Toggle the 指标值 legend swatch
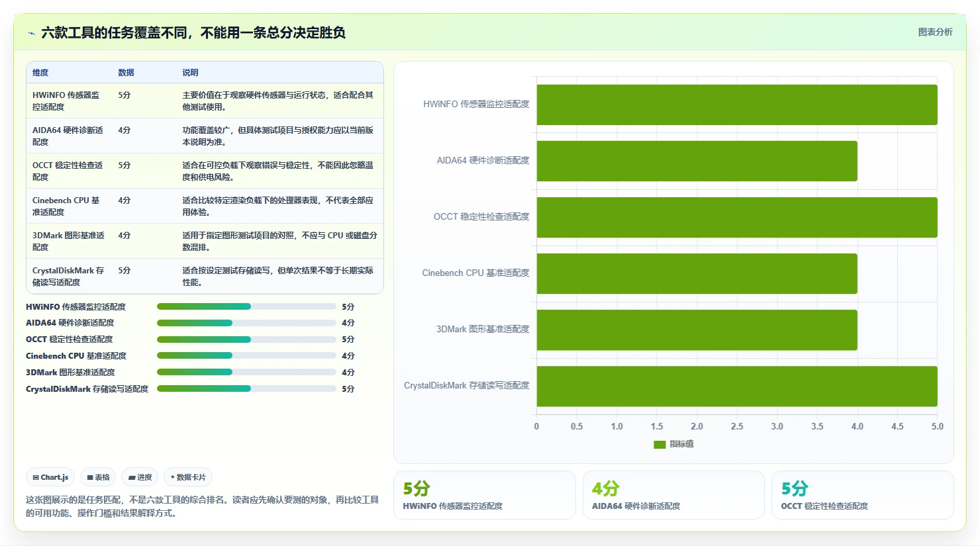The width and height of the screenshot is (980, 546). [660, 444]
